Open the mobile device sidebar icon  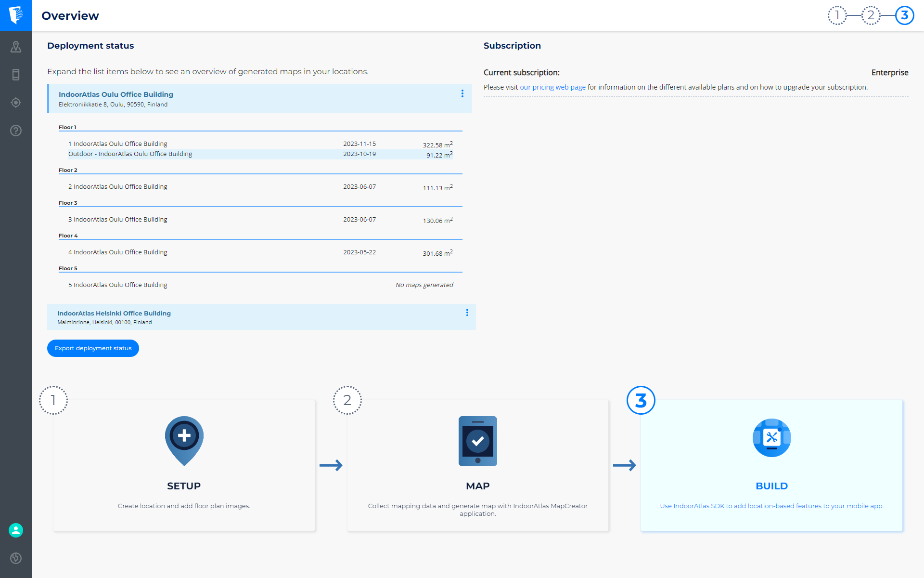[16, 75]
